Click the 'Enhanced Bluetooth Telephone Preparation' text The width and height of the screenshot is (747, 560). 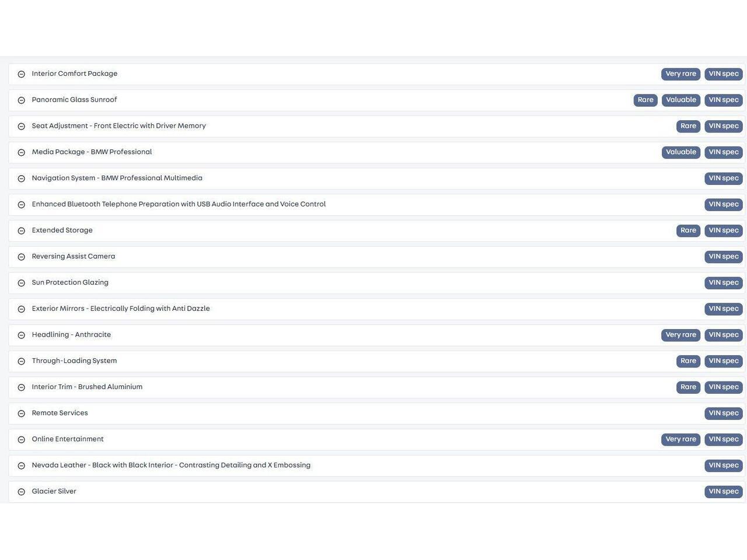(x=179, y=205)
